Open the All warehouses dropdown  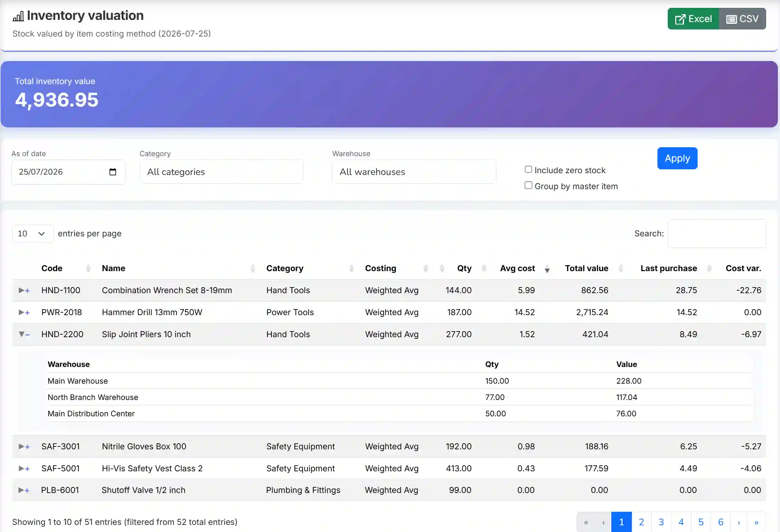pos(414,172)
